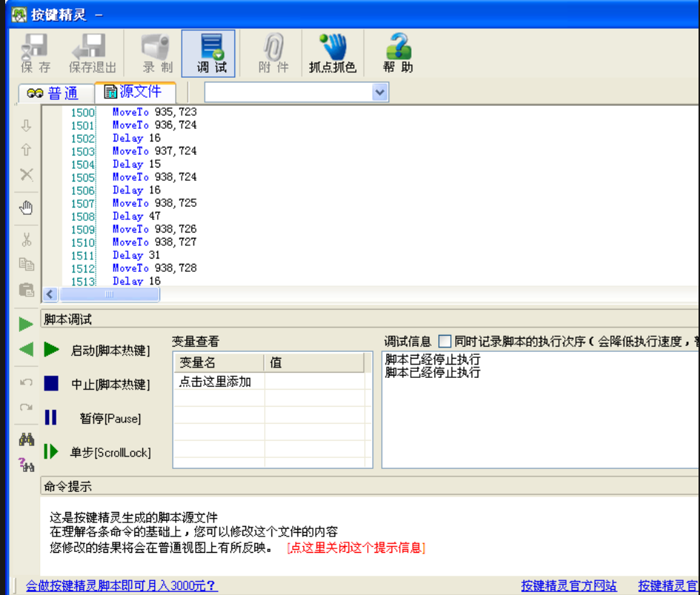Click the undo icon in sidebar
700x595 pixels.
[x=27, y=382]
